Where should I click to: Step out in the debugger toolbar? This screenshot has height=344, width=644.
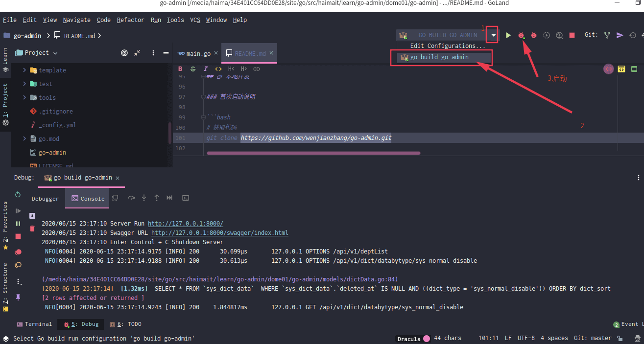[157, 198]
